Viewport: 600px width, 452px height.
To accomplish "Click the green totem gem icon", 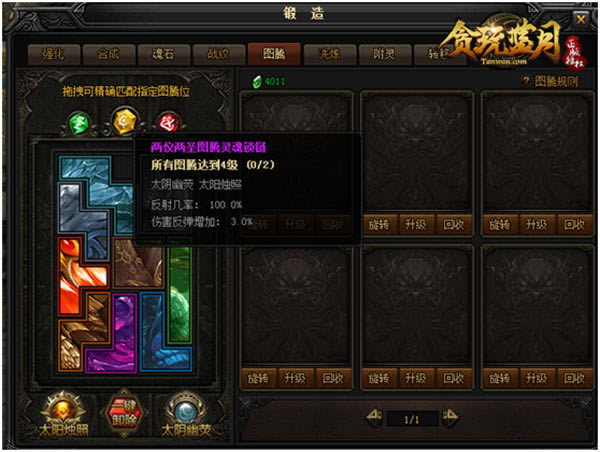I will [x=79, y=124].
